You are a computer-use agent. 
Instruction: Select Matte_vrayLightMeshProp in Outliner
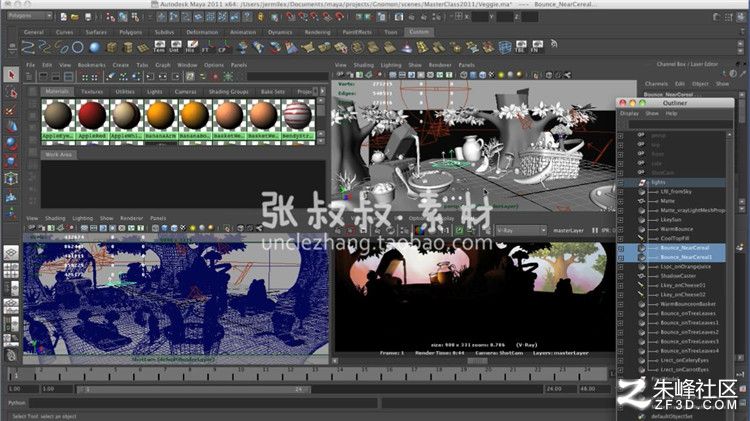(x=693, y=210)
